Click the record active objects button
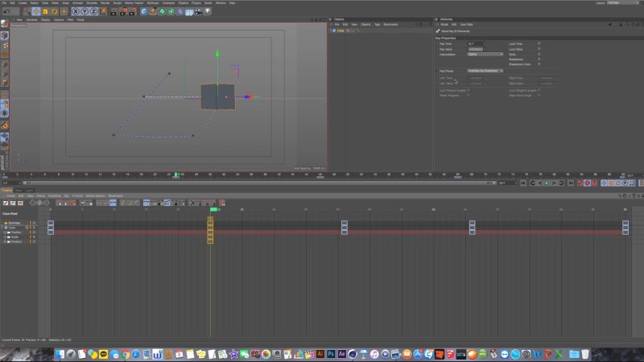The width and height of the screenshot is (644, 362). click(580, 183)
